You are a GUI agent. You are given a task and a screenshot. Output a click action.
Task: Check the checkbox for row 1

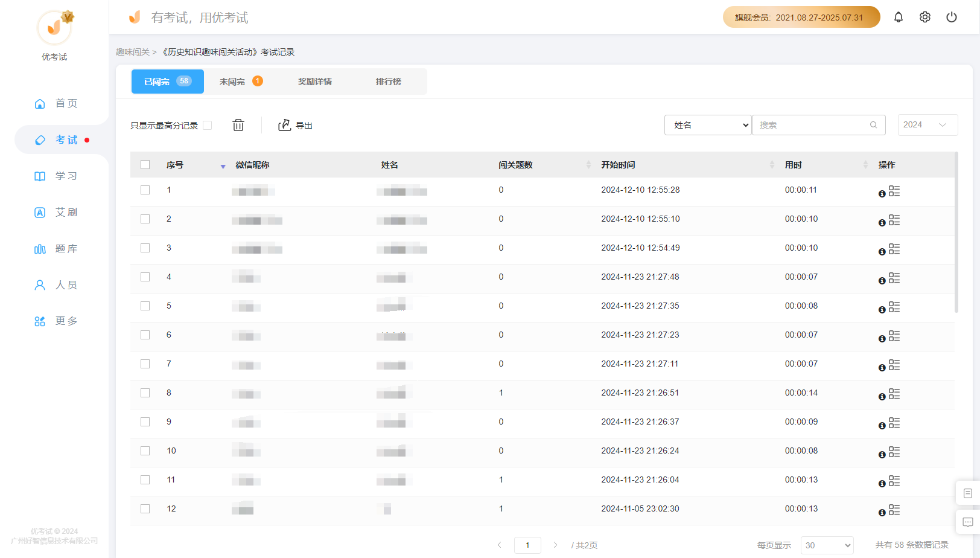(145, 190)
